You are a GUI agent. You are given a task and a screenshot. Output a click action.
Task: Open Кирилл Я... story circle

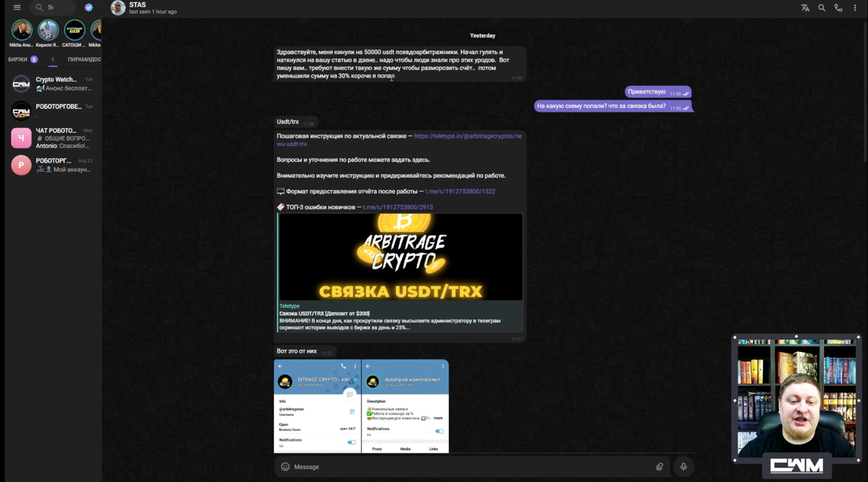pyautogui.click(x=48, y=30)
